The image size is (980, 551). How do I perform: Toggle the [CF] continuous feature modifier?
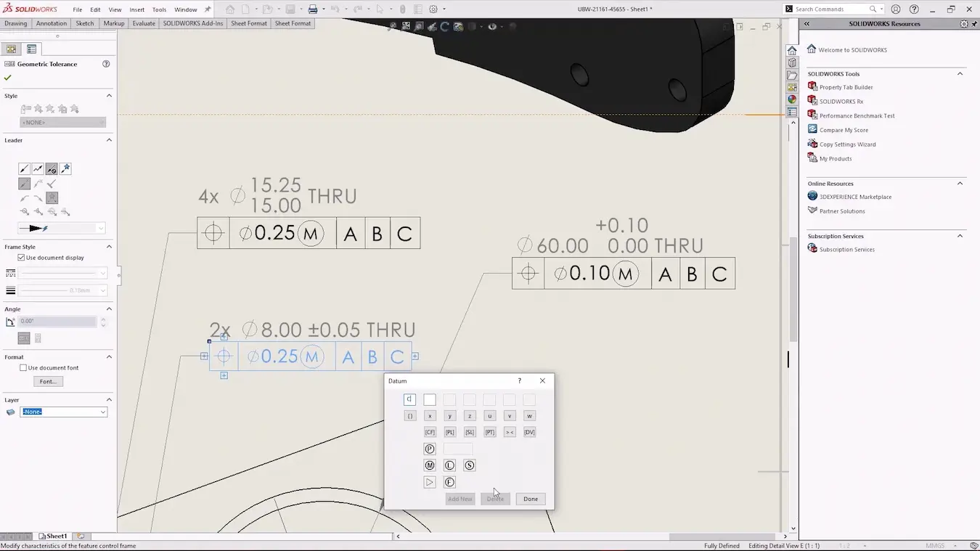(x=430, y=432)
